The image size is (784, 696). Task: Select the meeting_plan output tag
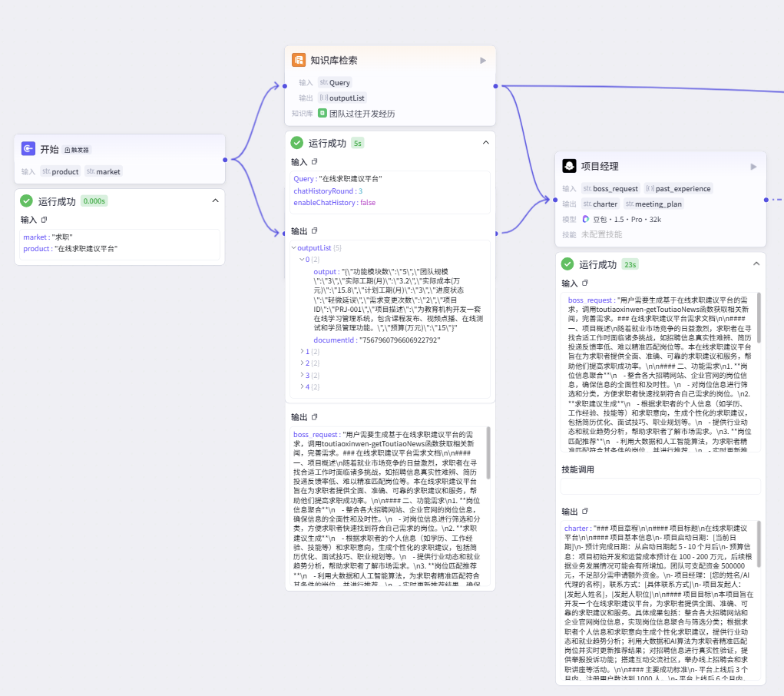click(x=654, y=204)
